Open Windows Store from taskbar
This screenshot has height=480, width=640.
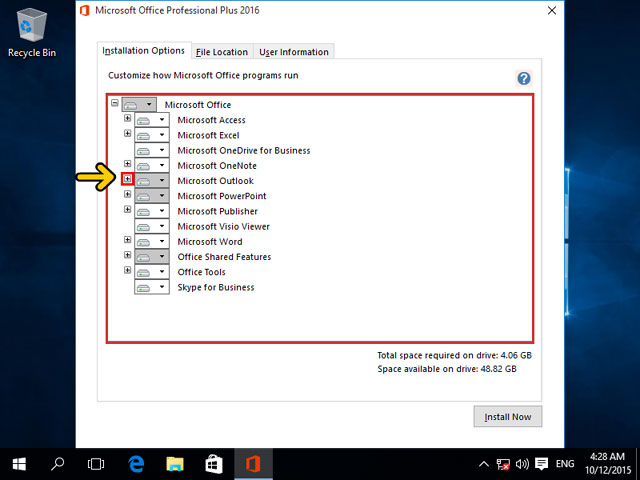(214, 464)
